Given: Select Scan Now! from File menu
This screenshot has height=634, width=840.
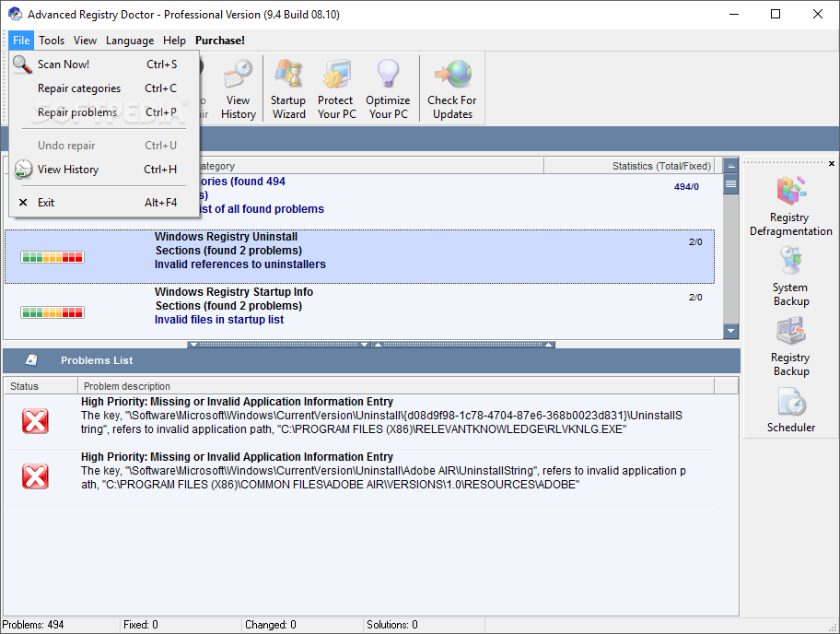Looking at the screenshot, I should [x=104, y=65].
